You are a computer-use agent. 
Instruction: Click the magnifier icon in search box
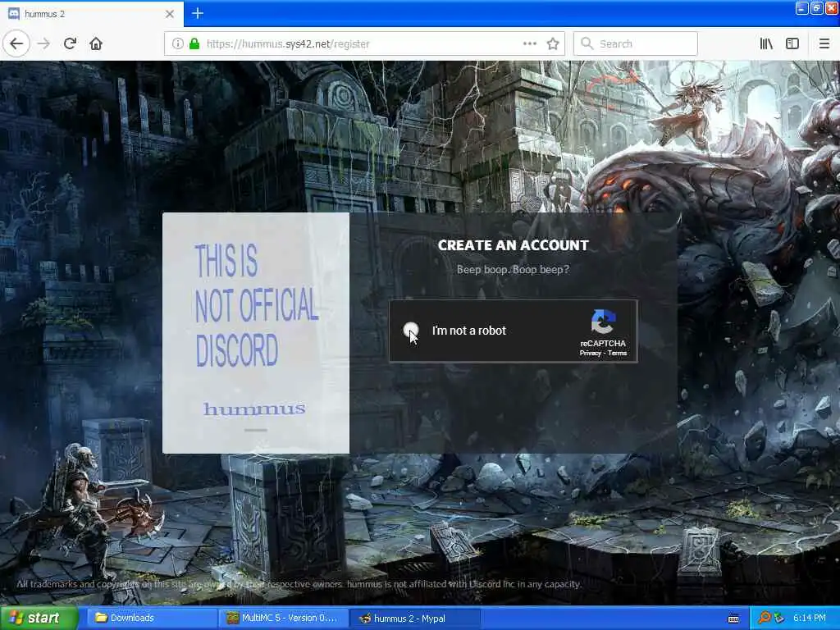click(x=587, y=43)
